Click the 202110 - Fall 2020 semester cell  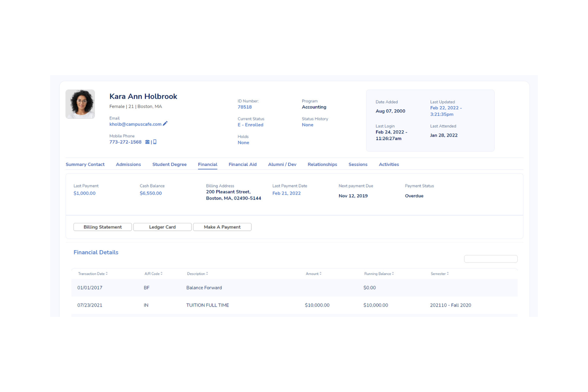click(x=451, y=305)
